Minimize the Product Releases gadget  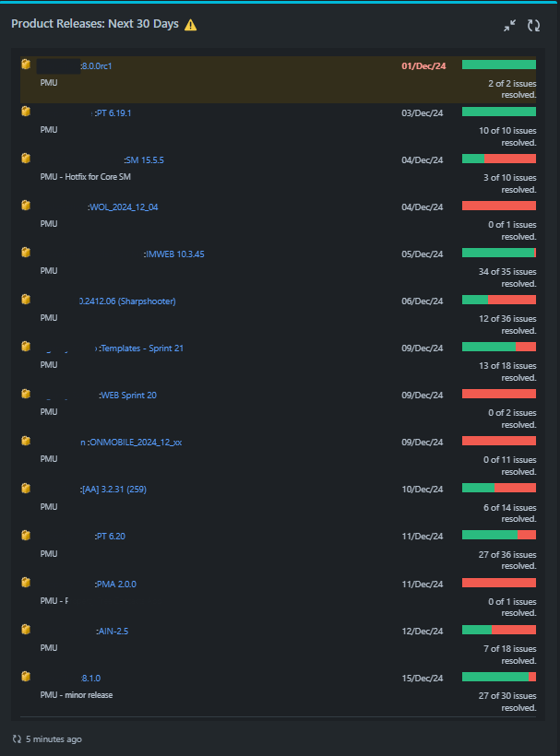(x=510, y=25)
